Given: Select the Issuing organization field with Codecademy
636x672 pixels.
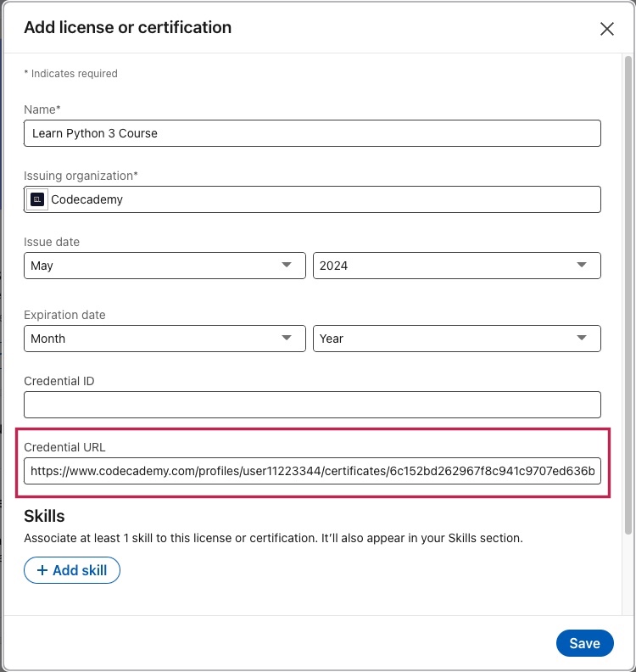Looking at the screenshot, I should [x=312, y=199].
